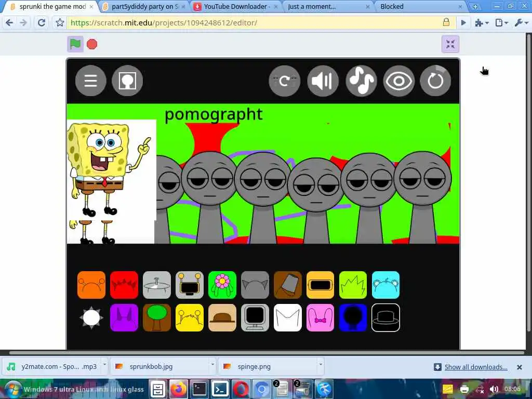Click the horizontal page scrollbar
This screenshot has height=399, width=532.
[267, 353]
